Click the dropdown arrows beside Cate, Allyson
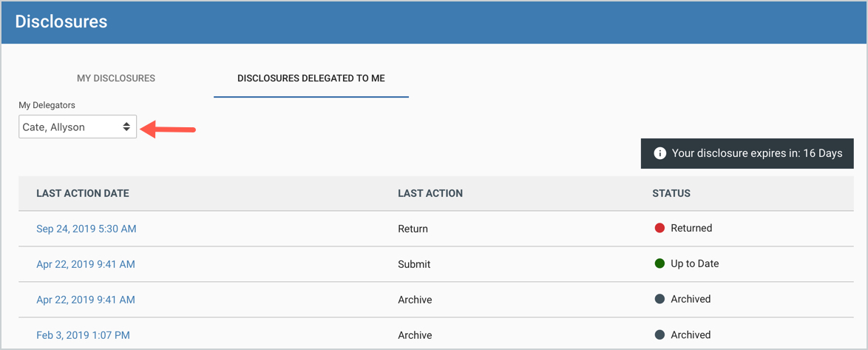 click(x=126, y=127)
